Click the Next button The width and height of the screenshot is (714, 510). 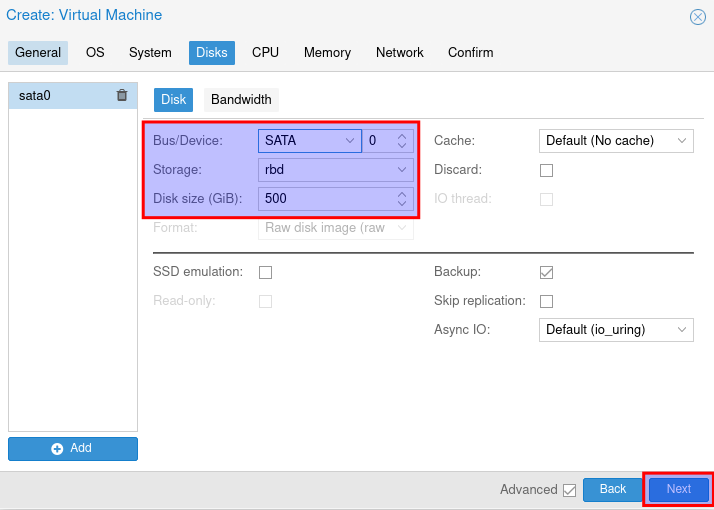[x=678, y=489]
